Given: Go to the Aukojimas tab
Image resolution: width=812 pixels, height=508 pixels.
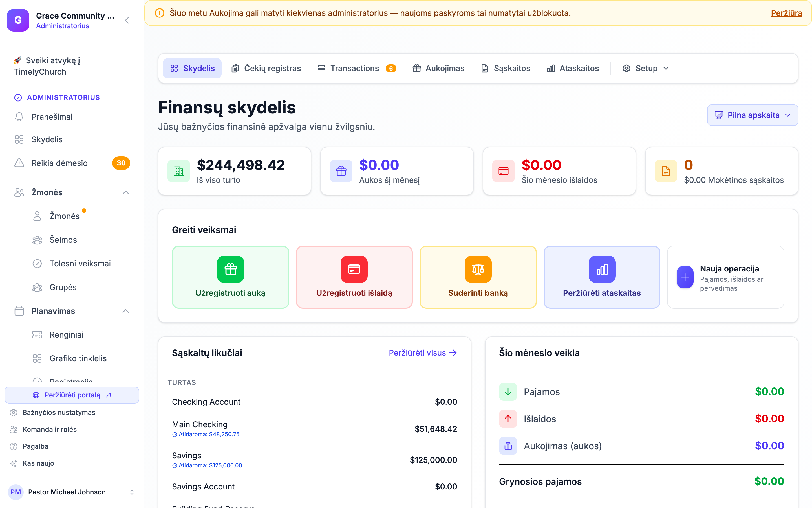Looking at the screenshot, I should 438,69.
